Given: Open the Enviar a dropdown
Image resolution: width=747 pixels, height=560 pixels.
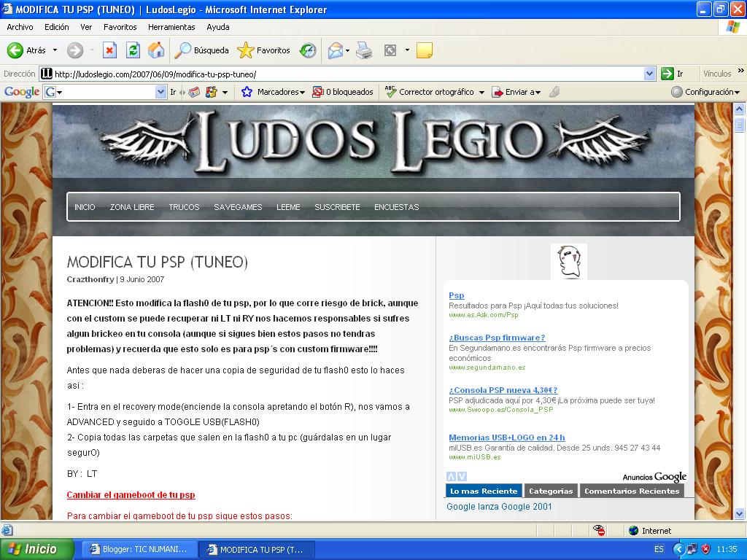Looking at the screenshot, I should click(x=538, y=93).
